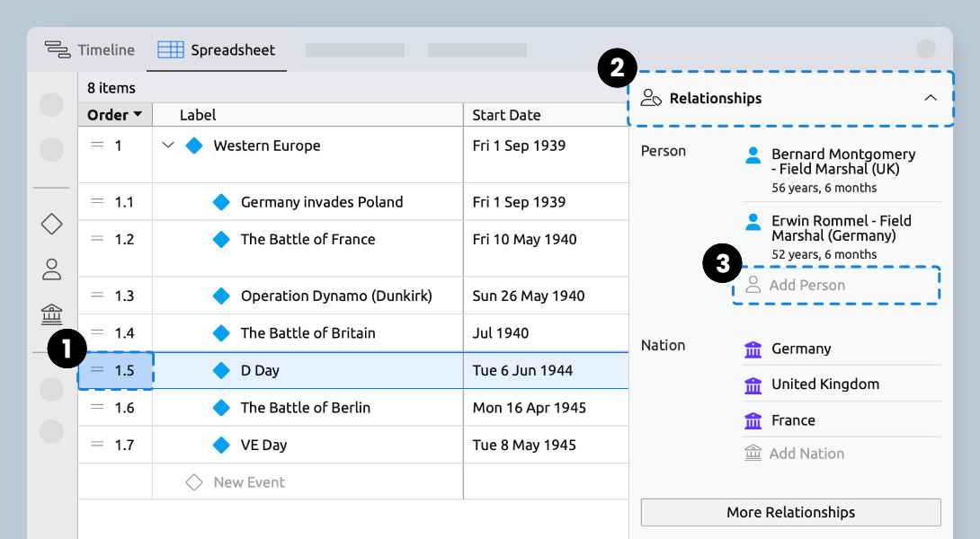
Task: Select the event diamond icon in sidebar
Action: (x=51, y=224)
